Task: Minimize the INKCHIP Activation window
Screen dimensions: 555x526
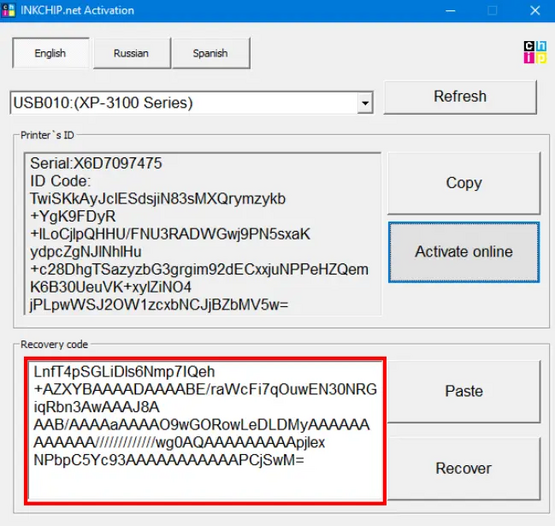Action: pos(450,11)
